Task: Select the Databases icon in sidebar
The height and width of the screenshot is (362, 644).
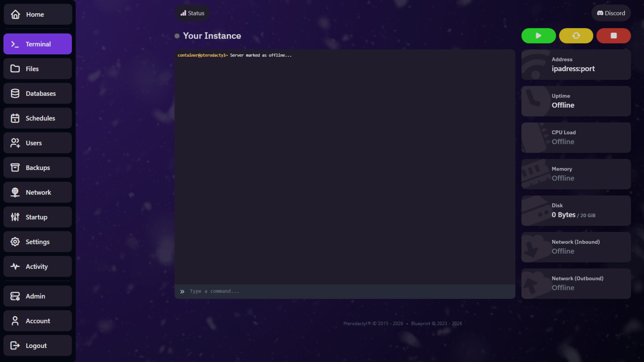Action: [x=15, y=93]
